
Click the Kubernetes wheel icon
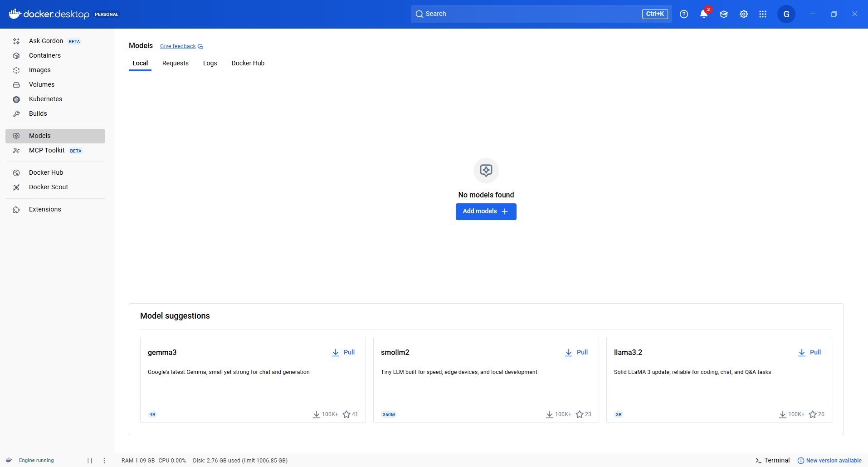16,99
